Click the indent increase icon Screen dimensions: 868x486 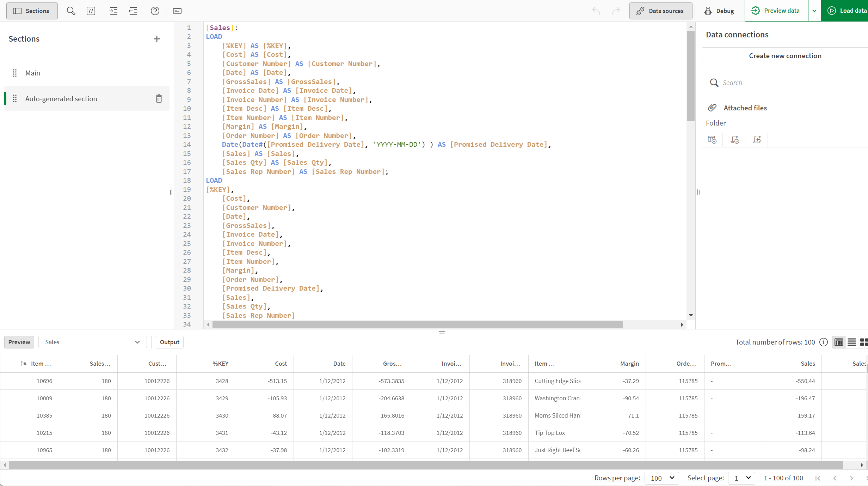(113, 11)
